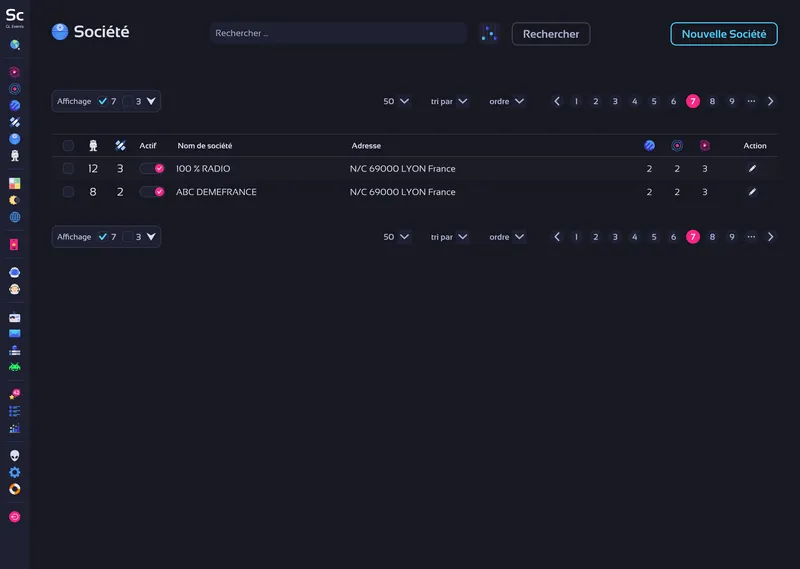Click the Nouvelle Société button
Viewport: 800px width, 569px height.
(723, 34)
